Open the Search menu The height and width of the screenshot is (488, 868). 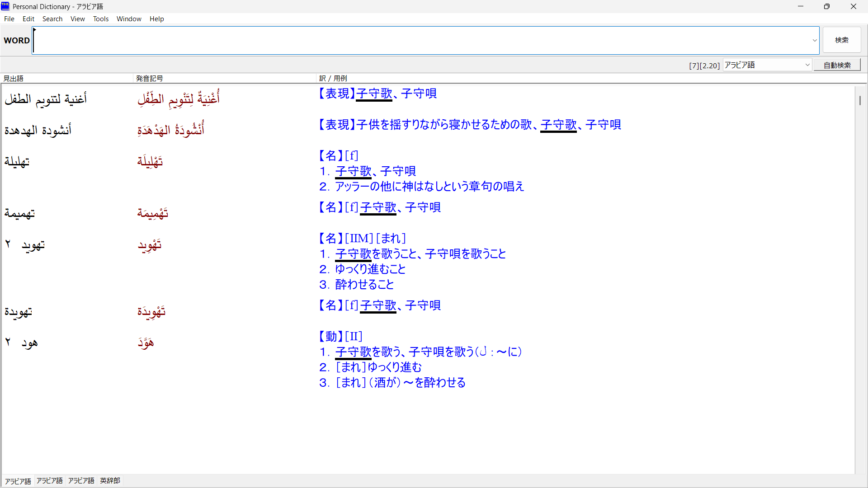tap(52, 19)
